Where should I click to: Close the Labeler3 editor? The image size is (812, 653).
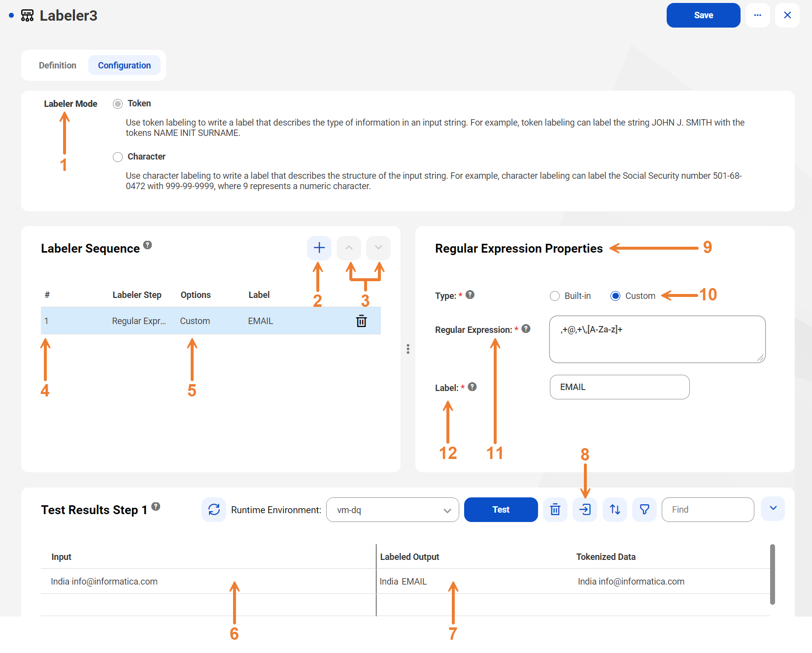pos(787,15)
